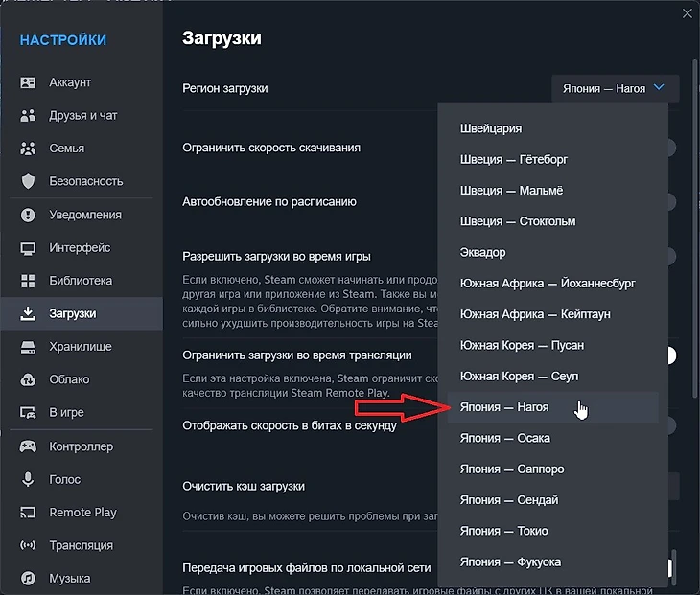
Task: Click the Security shield icon
Action: coord(28,181)
